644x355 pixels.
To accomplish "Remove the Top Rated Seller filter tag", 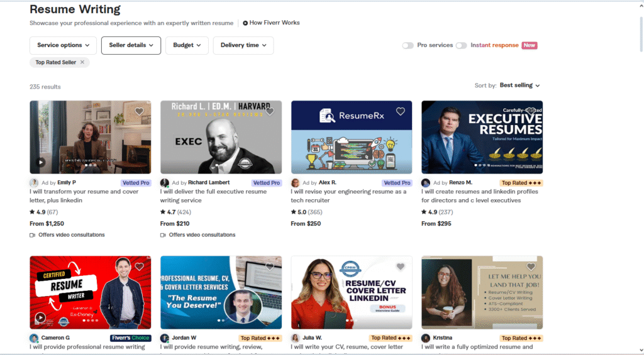I will [x=82, y=62].
